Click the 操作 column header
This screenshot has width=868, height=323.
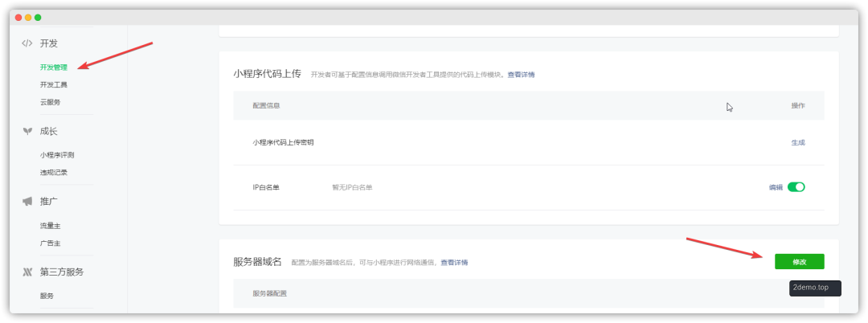(x=798, y=105)
